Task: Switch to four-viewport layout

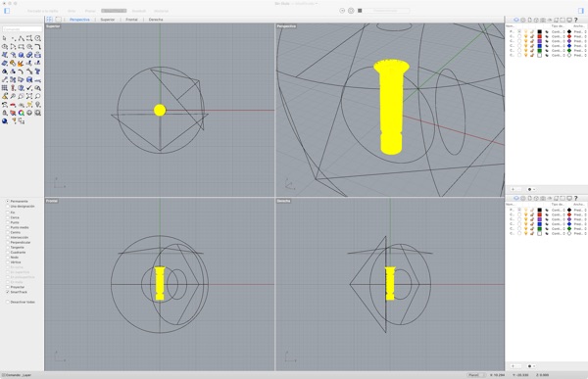Action: click(x=50, y=20)
